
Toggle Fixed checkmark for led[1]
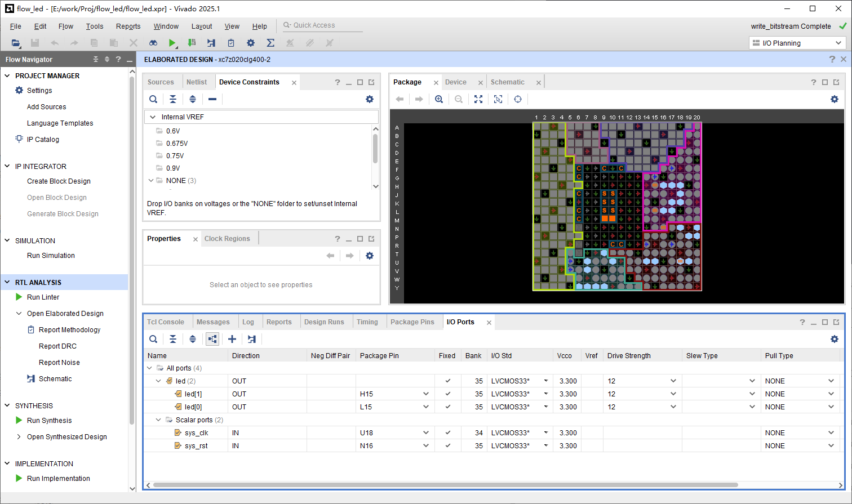coord(448,394)
